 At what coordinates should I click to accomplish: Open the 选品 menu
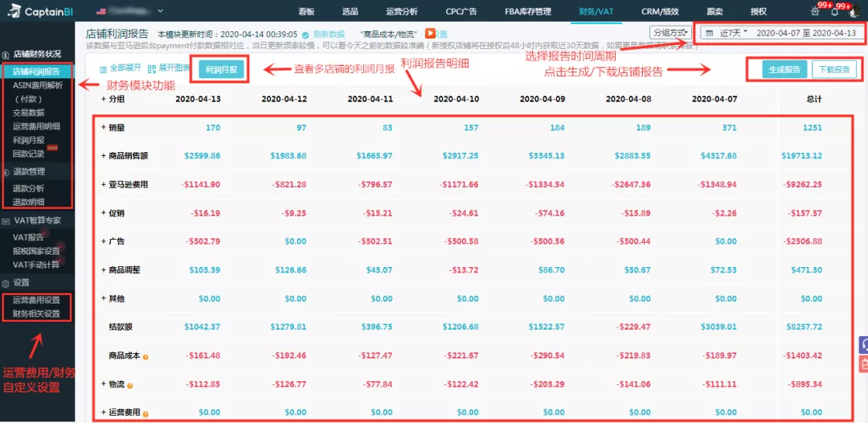click(x=350, y=11)
